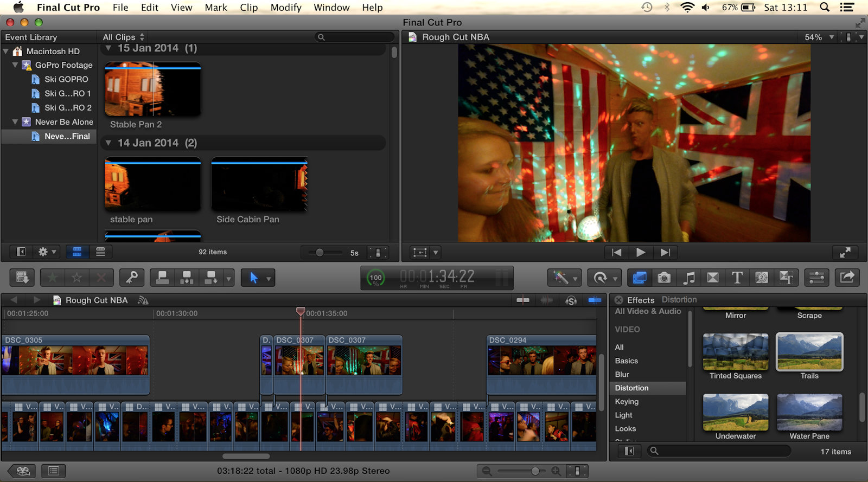Collapse the Never Be Alone event
Screen dimensions: 868x482
tap(15, 122)
